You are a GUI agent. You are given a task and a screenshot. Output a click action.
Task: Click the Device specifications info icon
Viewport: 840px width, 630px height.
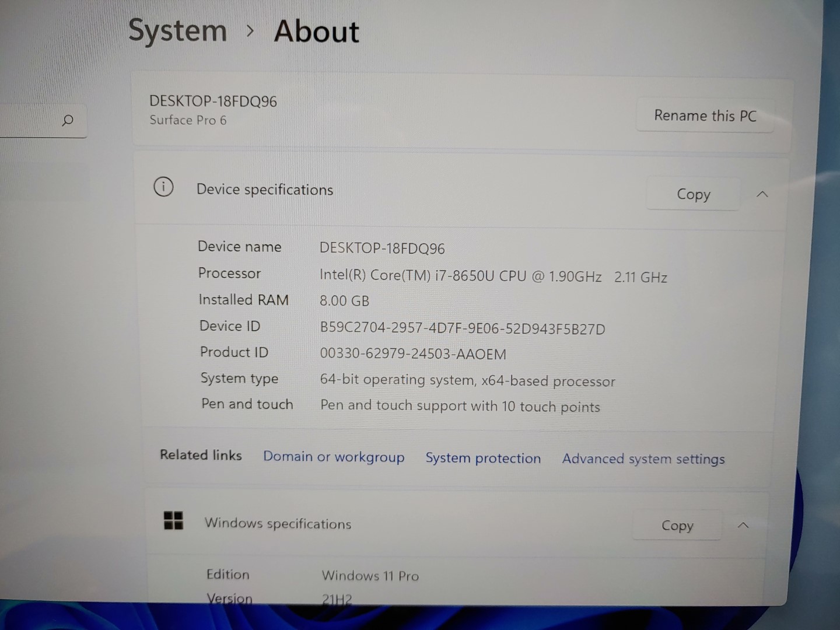163,187
